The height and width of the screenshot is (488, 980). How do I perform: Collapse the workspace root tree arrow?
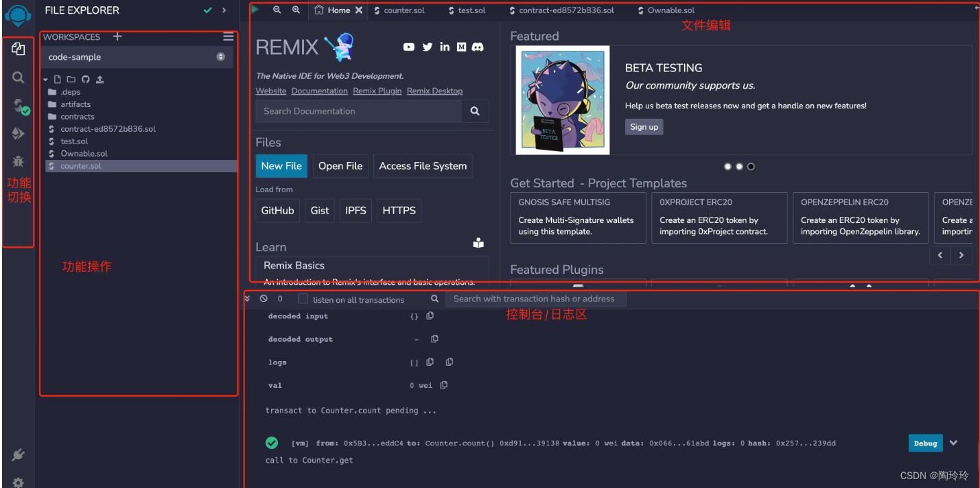coord(46,80)
